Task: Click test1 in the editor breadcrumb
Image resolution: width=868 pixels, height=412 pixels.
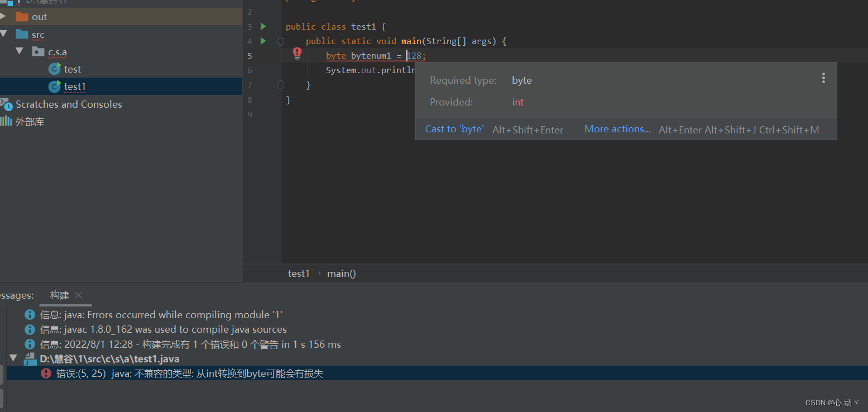Action: [299, 274]
